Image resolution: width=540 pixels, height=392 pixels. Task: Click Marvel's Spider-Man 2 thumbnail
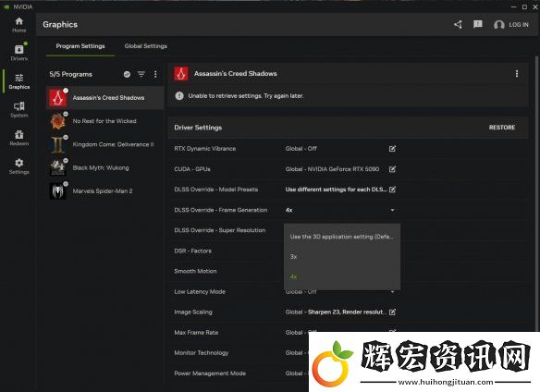[x=58, y=190]
